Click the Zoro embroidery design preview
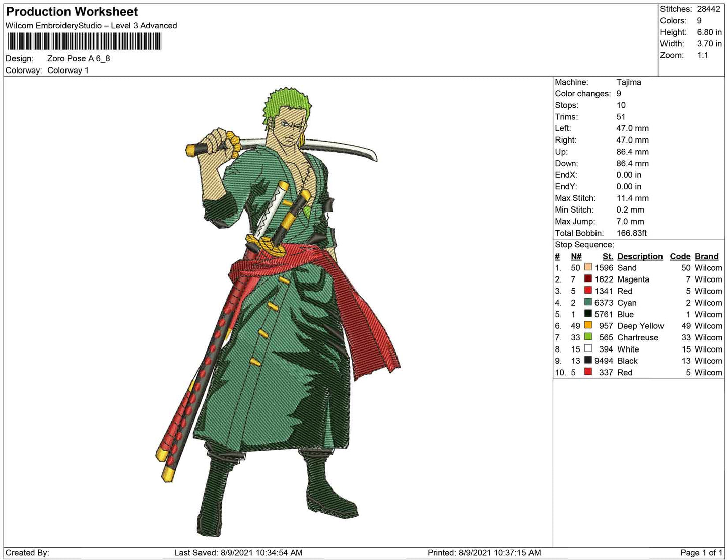 pyautogui.click(x=279, y=312)
